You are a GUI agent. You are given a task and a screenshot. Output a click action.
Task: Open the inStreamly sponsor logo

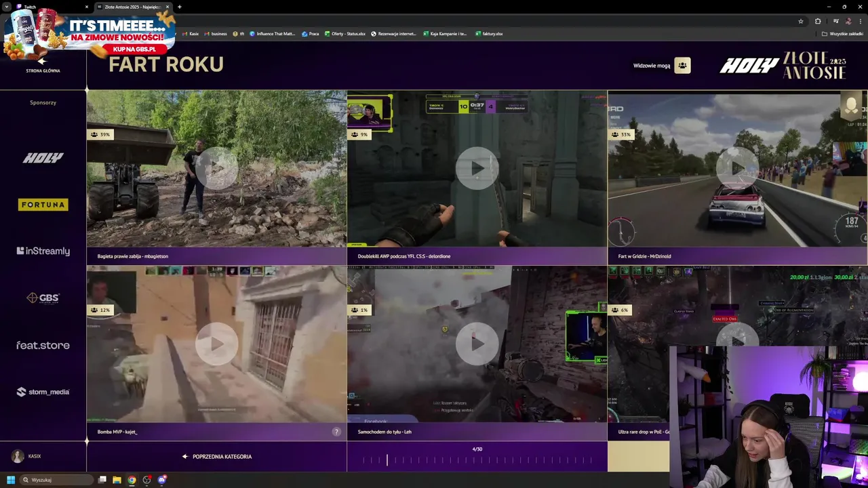pyautogui.click(x=43, y=251)
